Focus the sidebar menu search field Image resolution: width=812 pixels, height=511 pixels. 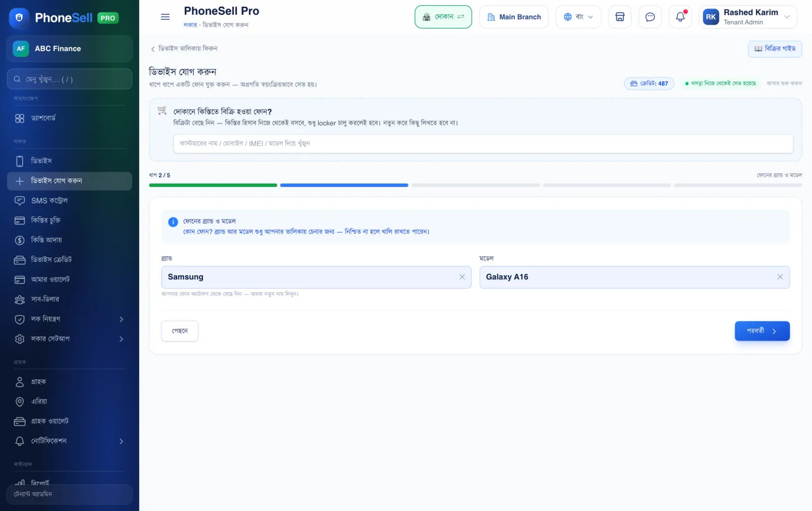[x=70, y=79]
